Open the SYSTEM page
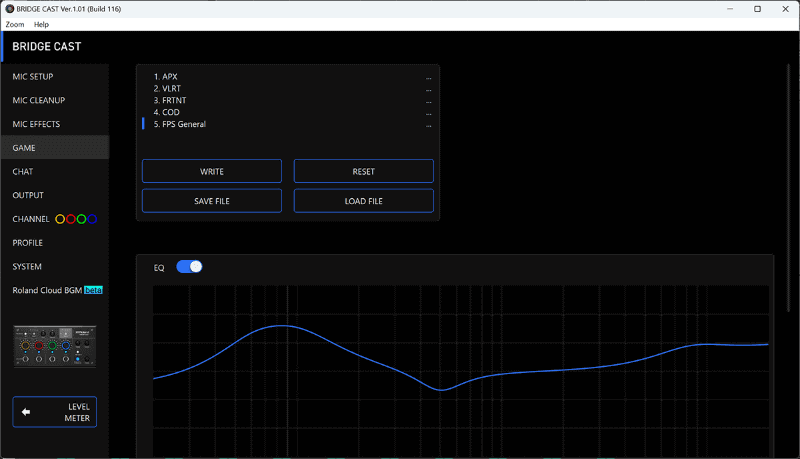 coord(55,267)
